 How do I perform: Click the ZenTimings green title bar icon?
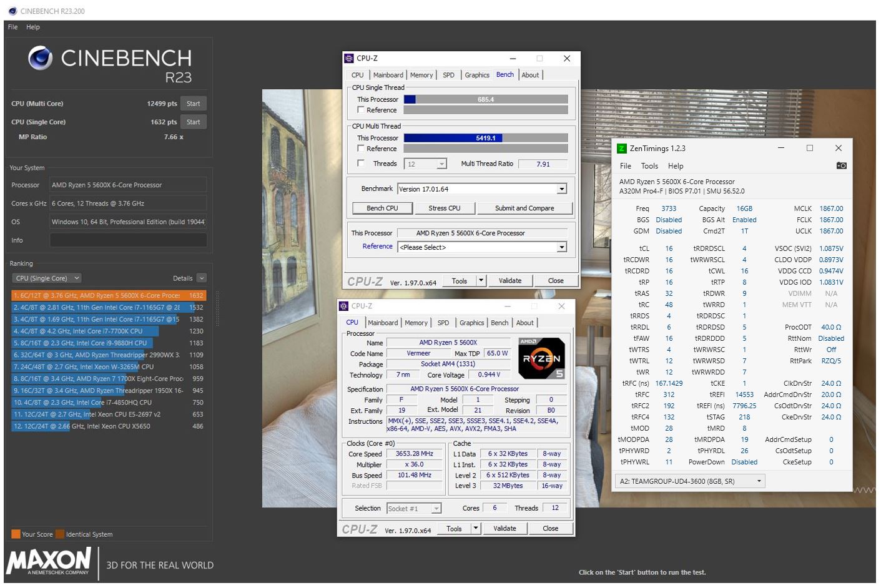pos(621,148)
